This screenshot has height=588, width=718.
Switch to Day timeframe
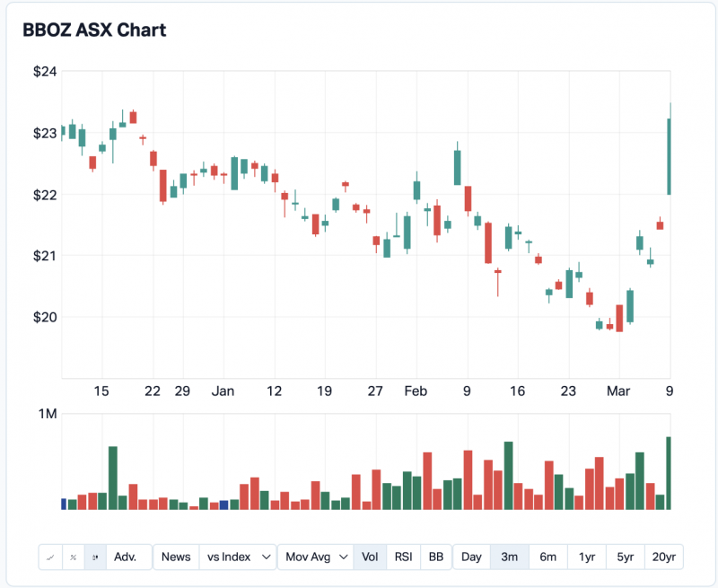point(471,557)
